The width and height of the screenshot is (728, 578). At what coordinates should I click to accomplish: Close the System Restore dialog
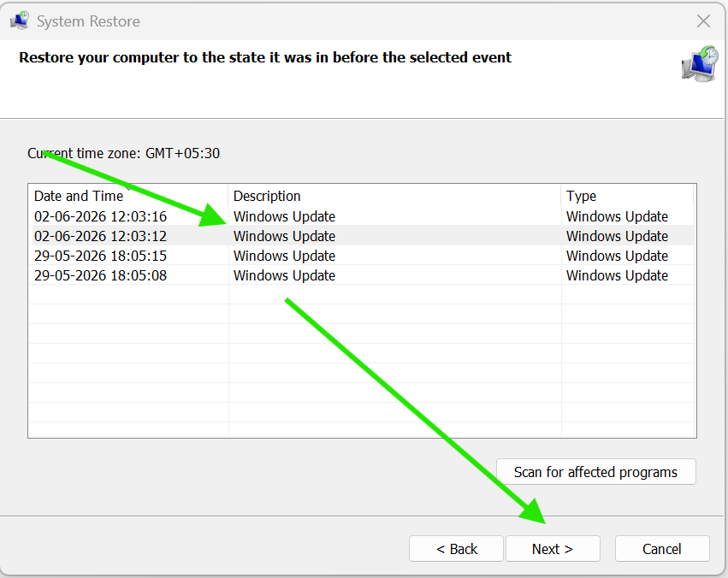[703, 21]
